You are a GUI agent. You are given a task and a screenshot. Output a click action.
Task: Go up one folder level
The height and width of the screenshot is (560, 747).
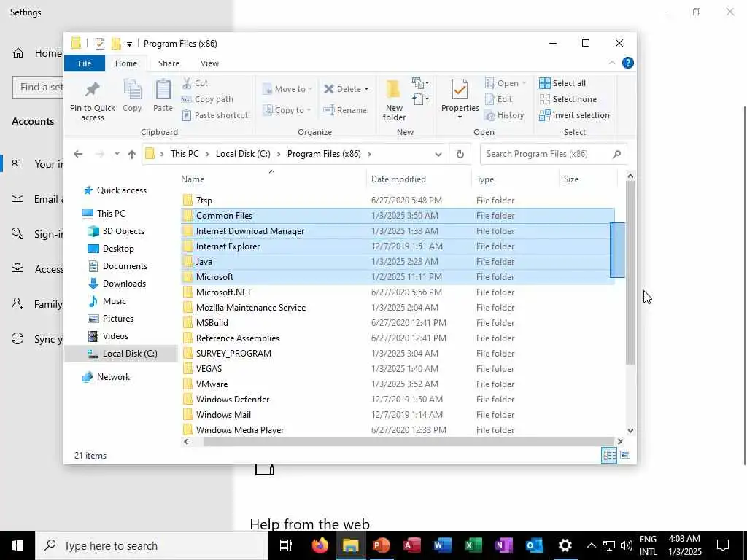tap(132, 154)
